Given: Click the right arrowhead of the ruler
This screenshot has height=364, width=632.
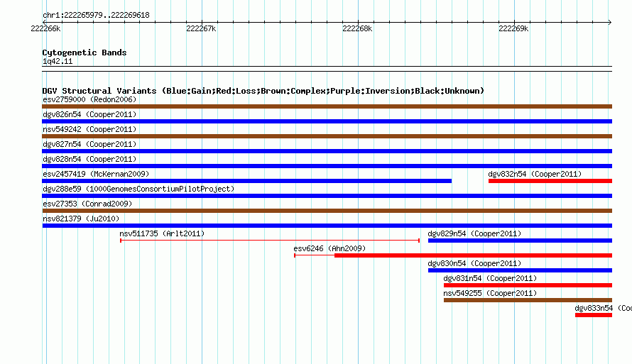Looking at the screenshot, I should (x=610, y=22).
